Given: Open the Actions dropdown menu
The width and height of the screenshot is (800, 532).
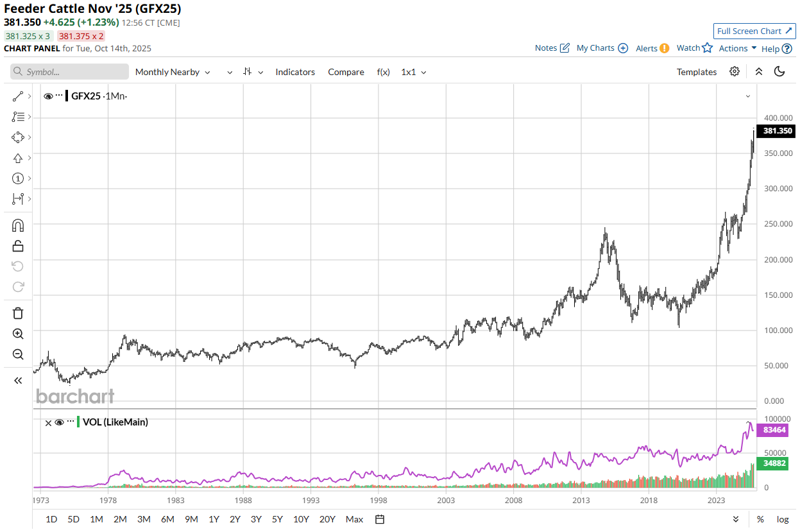Looking at the screenshot, I should (x=737, y=48).
